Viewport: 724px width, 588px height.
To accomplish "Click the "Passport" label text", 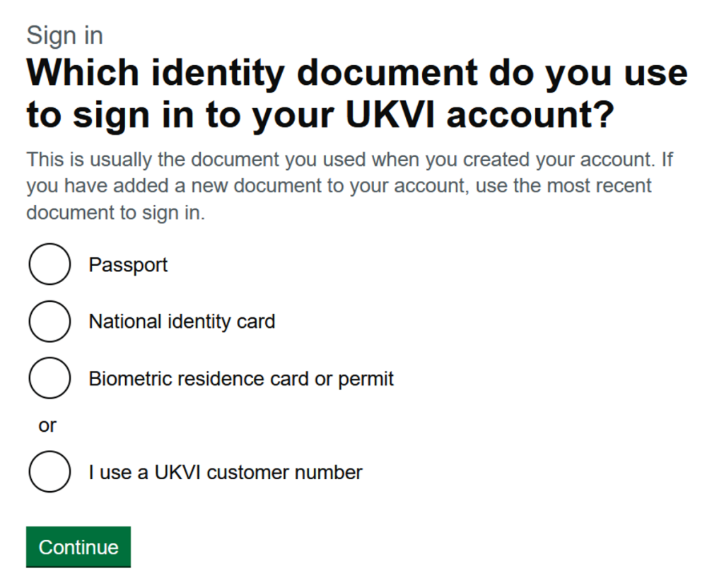I will (x=128, y=265).
